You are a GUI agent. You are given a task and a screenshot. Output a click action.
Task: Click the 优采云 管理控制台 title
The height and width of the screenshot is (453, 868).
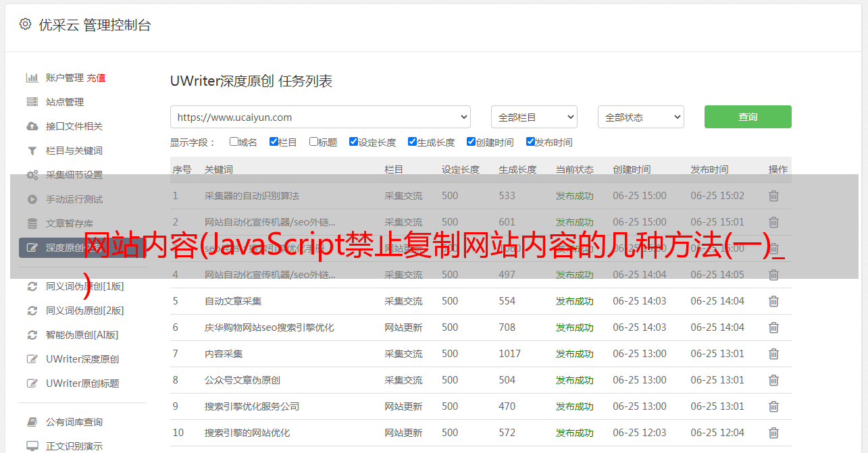95,25
